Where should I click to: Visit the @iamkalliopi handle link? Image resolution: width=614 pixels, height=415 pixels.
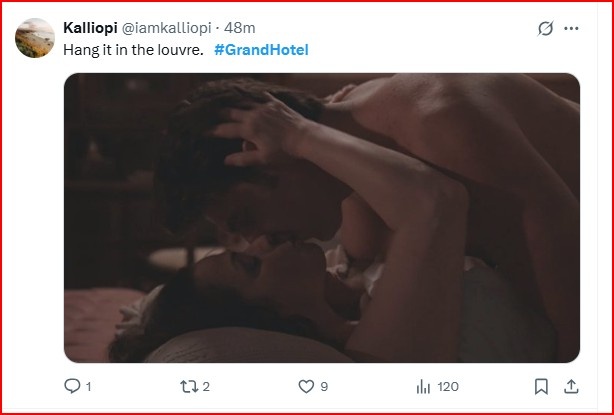coord(167,28)
